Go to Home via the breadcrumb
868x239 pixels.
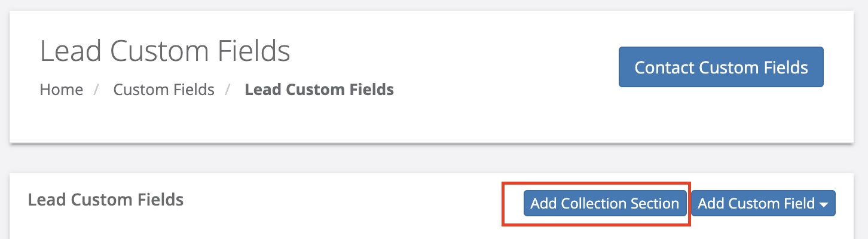point(61,90)
